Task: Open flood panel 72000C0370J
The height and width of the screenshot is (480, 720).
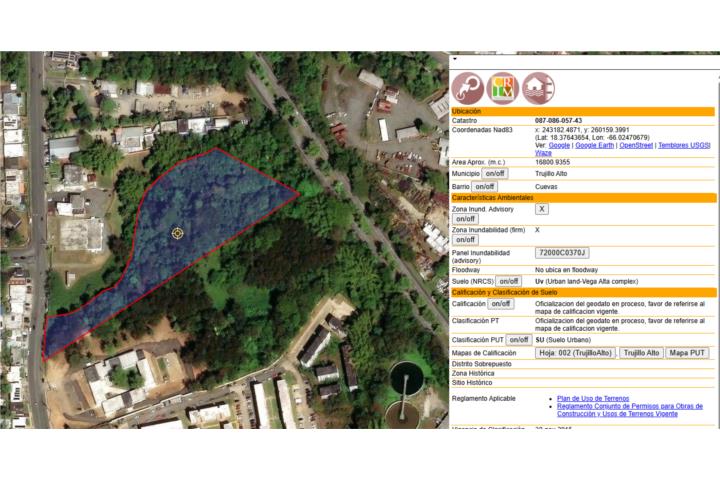Action: [x=562, y=253]
